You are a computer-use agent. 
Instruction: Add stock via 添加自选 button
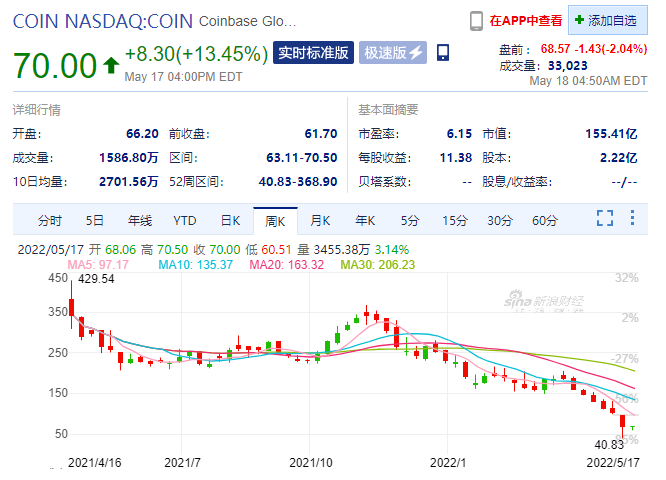[x=608, y=20]
